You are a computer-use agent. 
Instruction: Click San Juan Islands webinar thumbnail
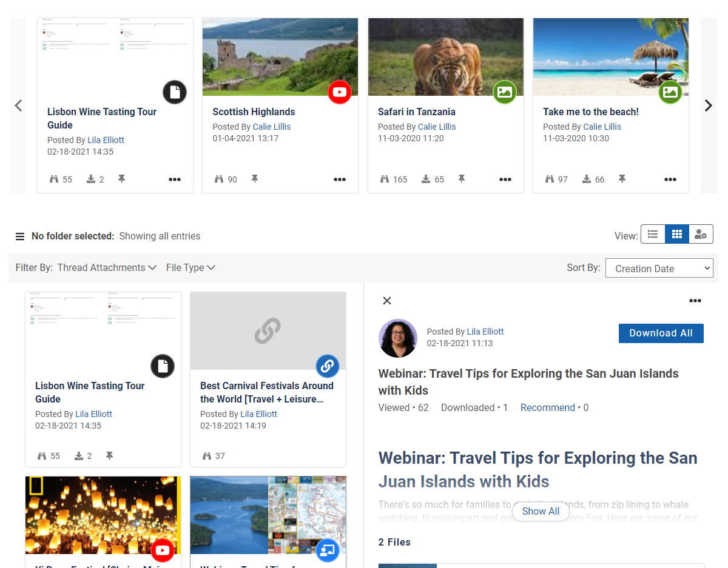click(268, 515)
